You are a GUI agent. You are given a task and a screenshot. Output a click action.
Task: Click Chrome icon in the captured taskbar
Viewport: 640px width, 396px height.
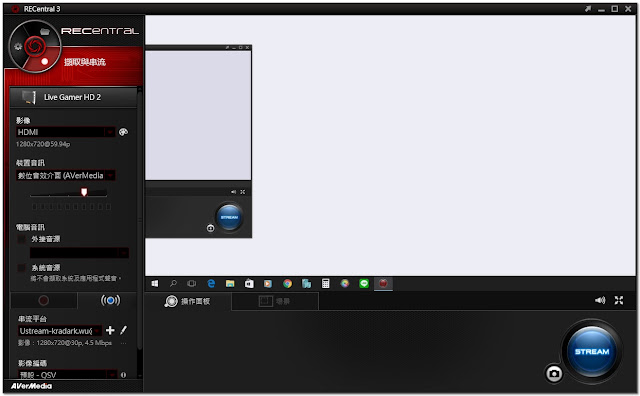point(287,283)
